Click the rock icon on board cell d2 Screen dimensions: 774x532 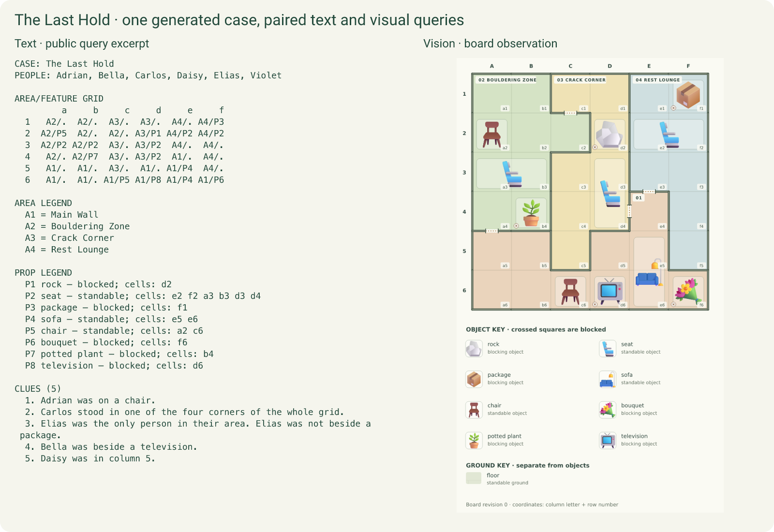tap(609, 134)
